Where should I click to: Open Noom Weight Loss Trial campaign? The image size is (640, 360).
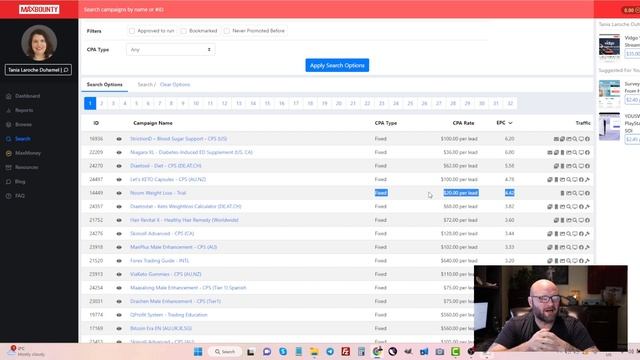coord(158,193)
